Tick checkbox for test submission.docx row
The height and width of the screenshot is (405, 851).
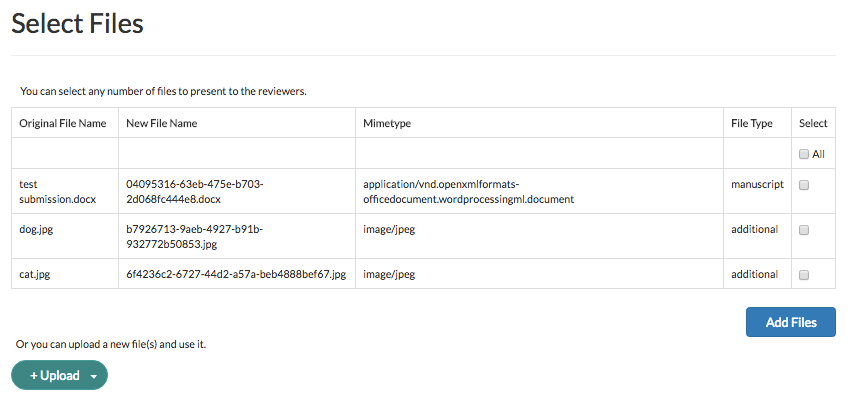pyautogui.click(x=804, y=185)
